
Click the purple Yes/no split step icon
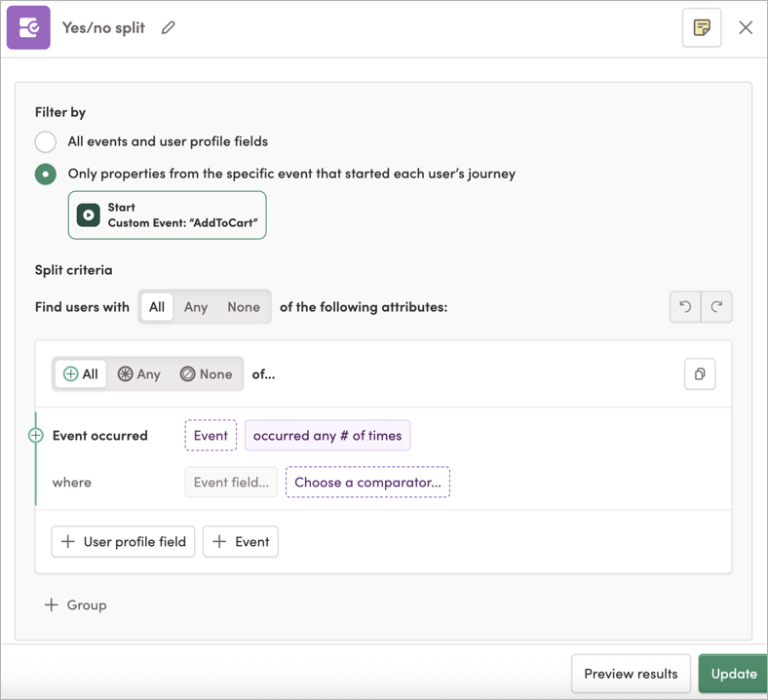[28, 27]
